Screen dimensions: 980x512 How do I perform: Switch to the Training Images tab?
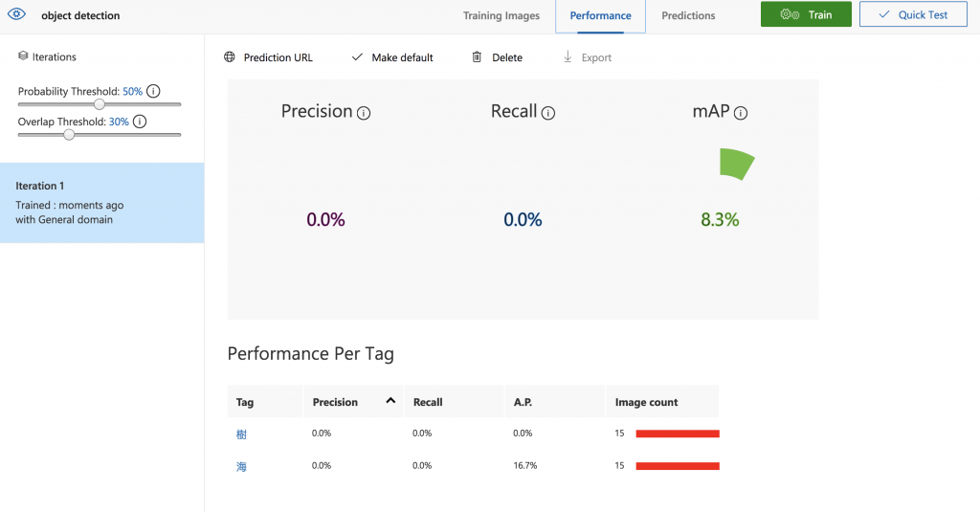pos(501,15)
